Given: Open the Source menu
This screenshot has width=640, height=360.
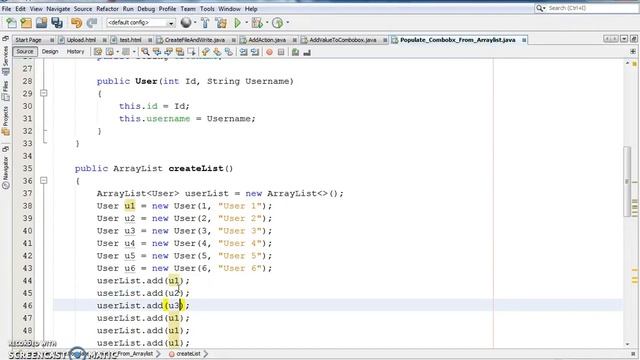Looking at the screenshot, I should point(83,9).
